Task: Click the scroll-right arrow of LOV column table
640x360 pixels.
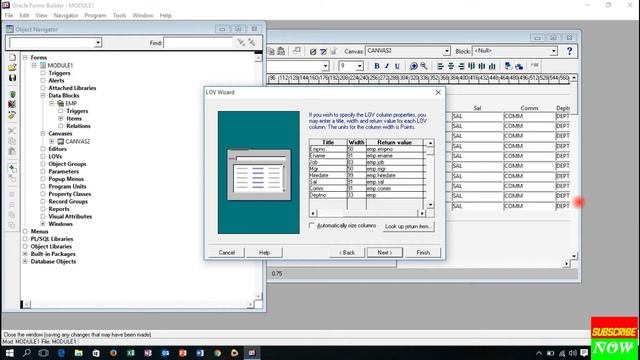Action: (422, 213)
